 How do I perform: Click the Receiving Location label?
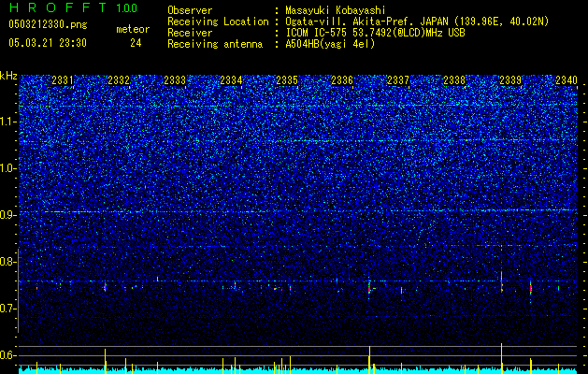[218, 22]
